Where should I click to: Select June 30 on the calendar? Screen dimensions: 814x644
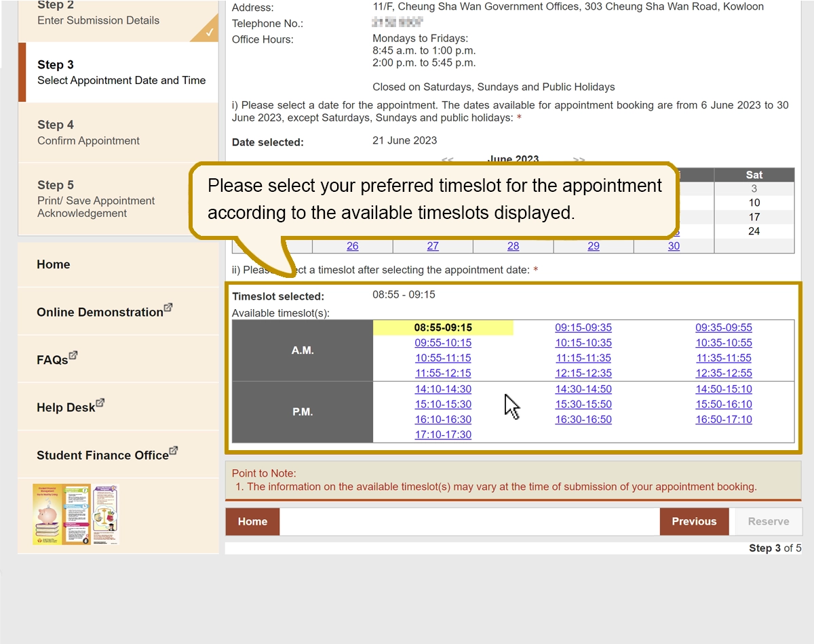(x=674, y=246)
